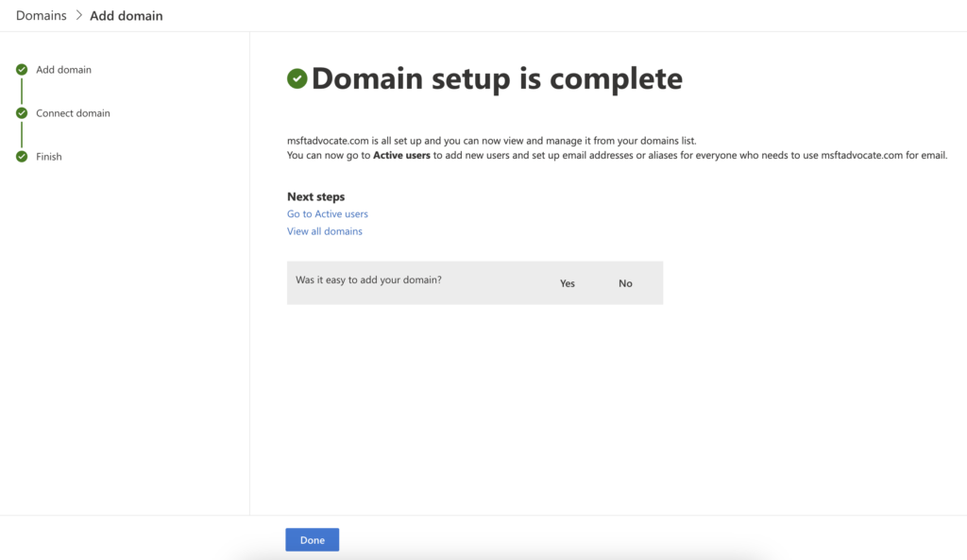The height and width of the screenshot is (560, 967).
Task: Answer Yes to the easy-to-add survey
Action: click(567, 283)
